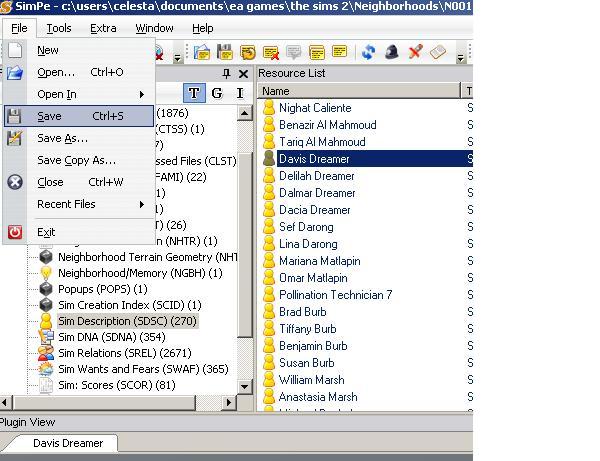Screen dimensions: 600x461
Task: Select Tiffany Burb in Resource List
Action: tap(308, 329)
